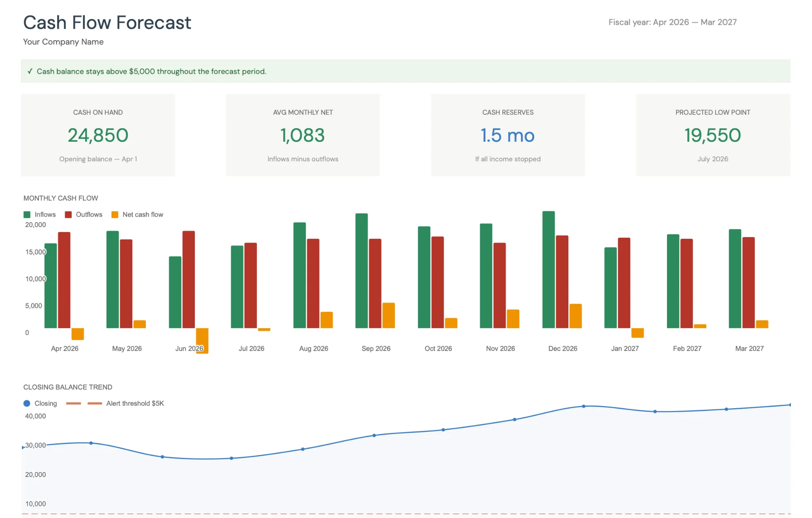Select the green Inflows legend marker
Viewport: 812px width, 518px height.
(27, 214)
